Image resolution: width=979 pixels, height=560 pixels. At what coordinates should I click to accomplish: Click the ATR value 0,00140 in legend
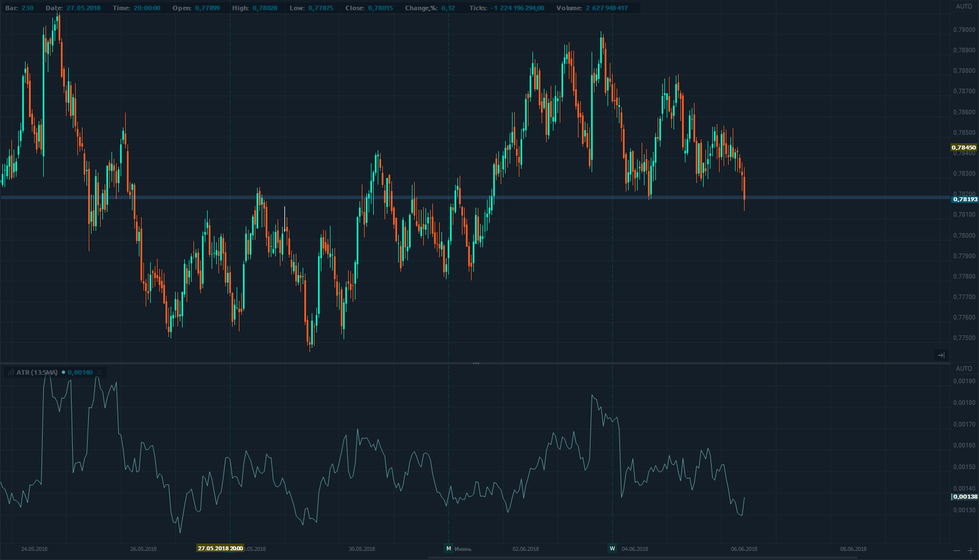tap(80, 373)
